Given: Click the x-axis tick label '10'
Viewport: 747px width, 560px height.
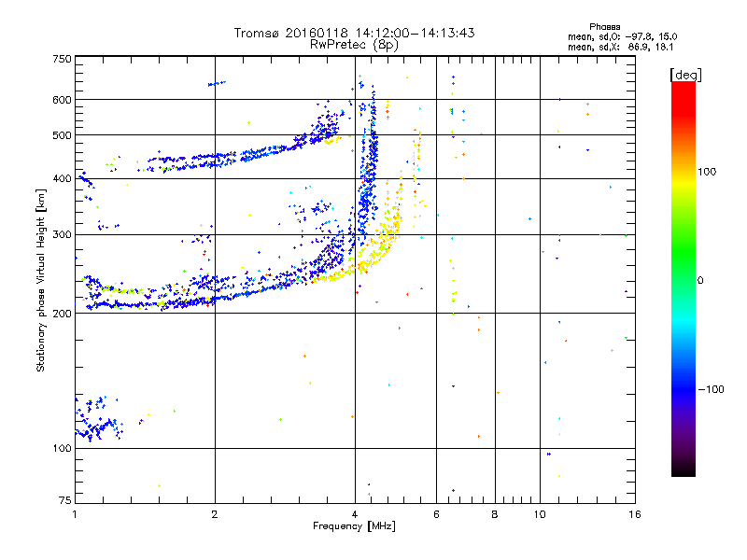Looking at the screenshot, I should click(x=540, y=514).
